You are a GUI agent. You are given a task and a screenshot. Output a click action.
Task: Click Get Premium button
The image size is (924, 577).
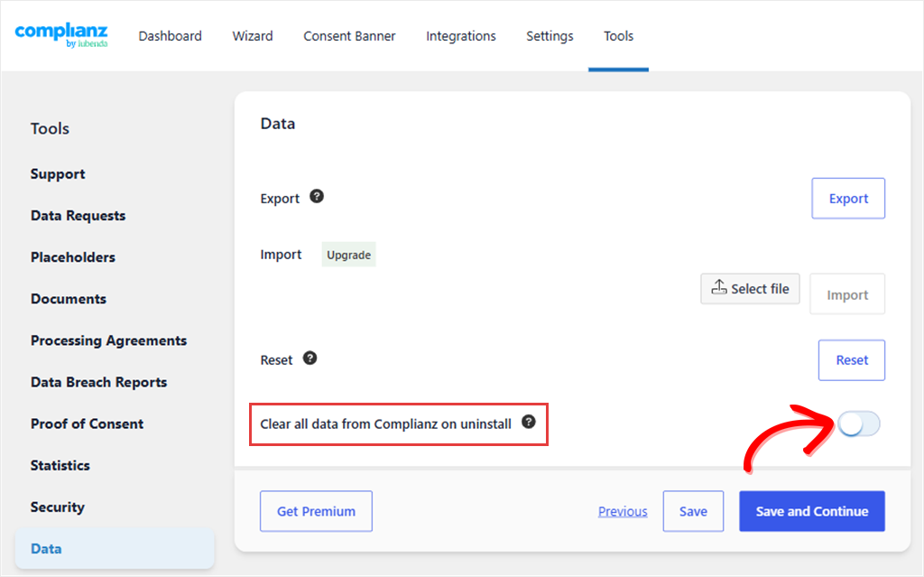(316, 511)
